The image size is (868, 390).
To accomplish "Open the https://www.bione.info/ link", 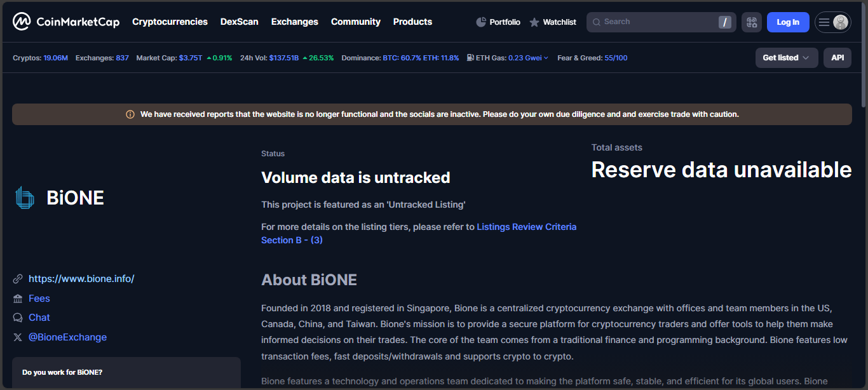I will 81,279.
